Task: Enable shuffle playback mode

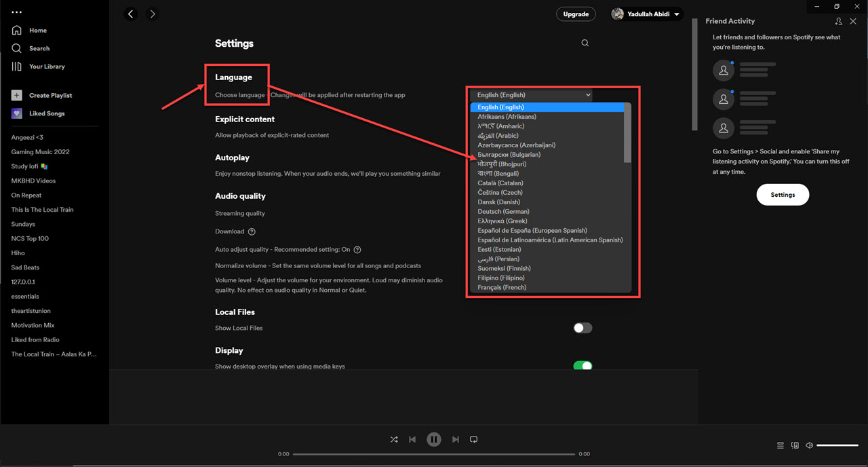Action: tap(394, 439)
